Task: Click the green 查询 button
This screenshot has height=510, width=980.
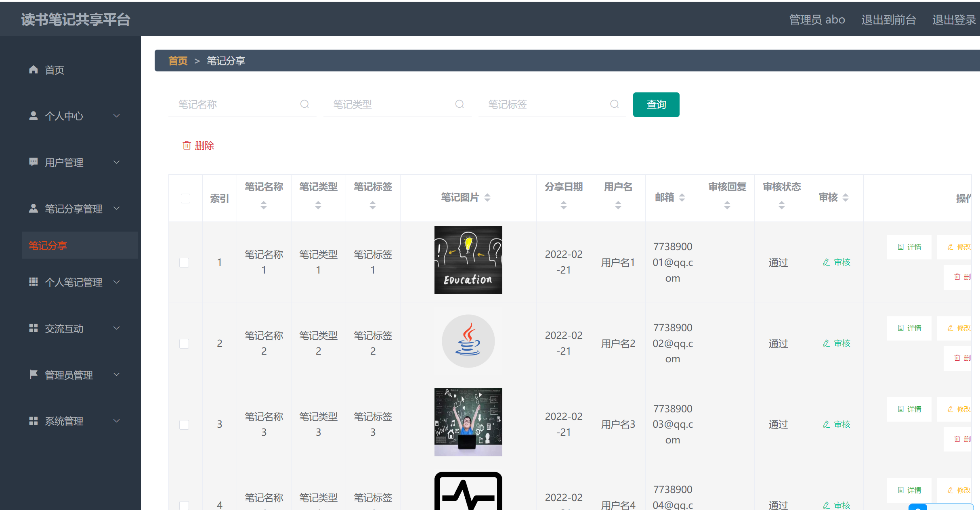Action: pyautogui.click(x=656, y=105)
